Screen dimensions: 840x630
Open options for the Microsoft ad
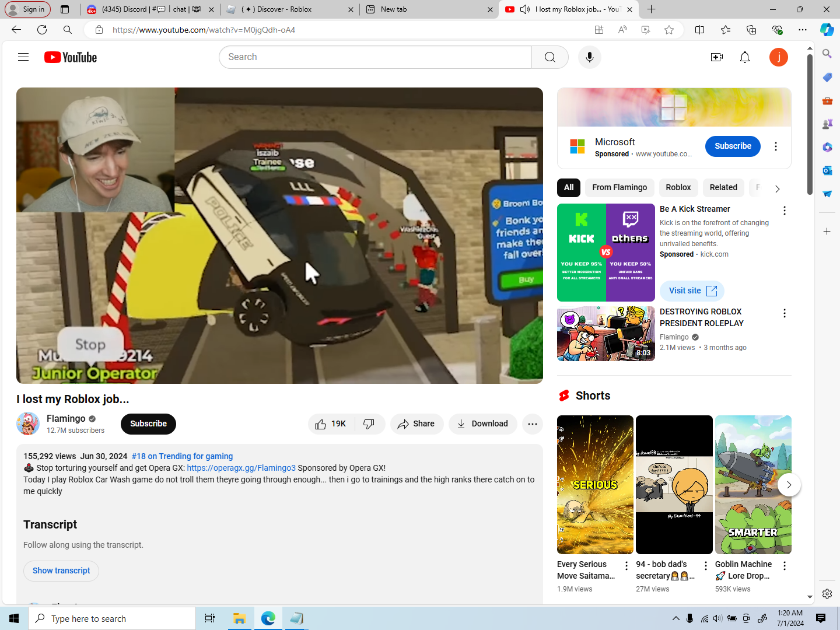point(776,146)
